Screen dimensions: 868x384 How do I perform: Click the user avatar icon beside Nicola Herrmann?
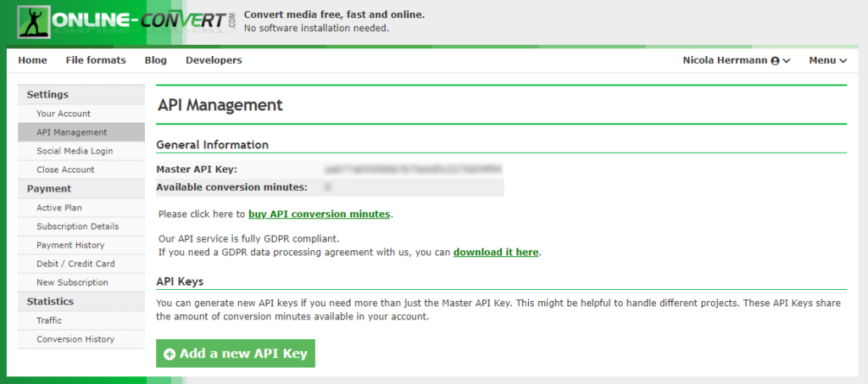point(775,61)
